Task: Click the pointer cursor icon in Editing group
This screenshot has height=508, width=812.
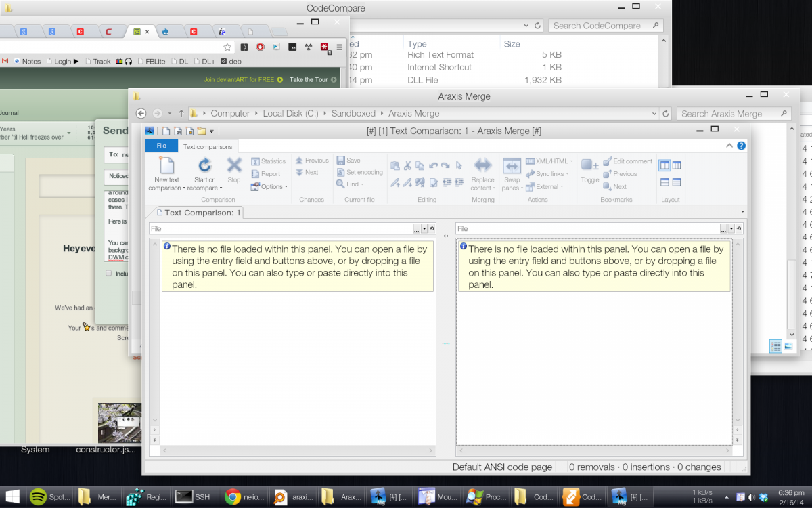Action: click(459, 165)
